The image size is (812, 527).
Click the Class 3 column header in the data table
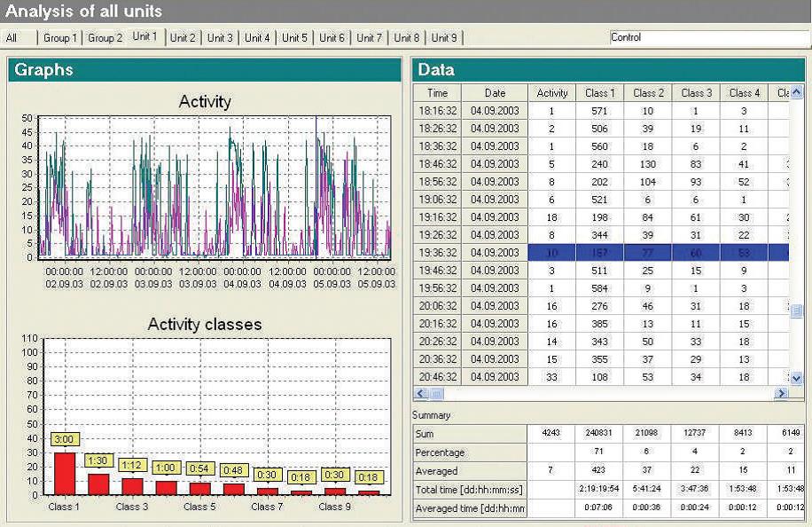[697, 93]
